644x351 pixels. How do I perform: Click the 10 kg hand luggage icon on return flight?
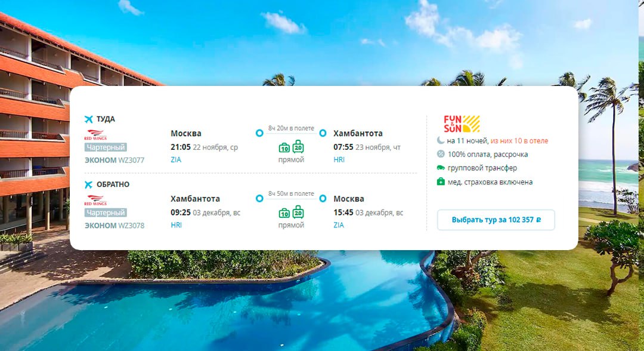click(x=284, y=213)
